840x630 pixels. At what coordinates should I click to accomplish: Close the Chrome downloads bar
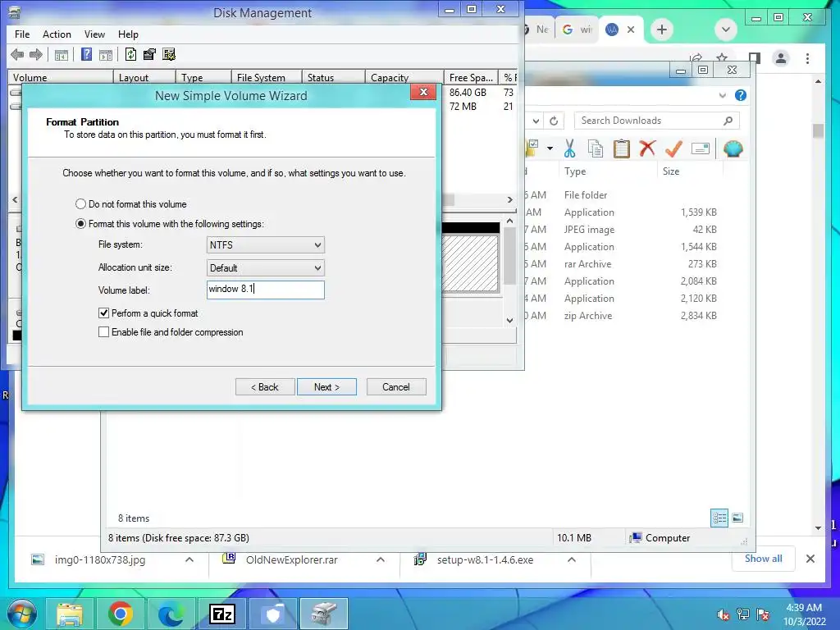[810, 559]
